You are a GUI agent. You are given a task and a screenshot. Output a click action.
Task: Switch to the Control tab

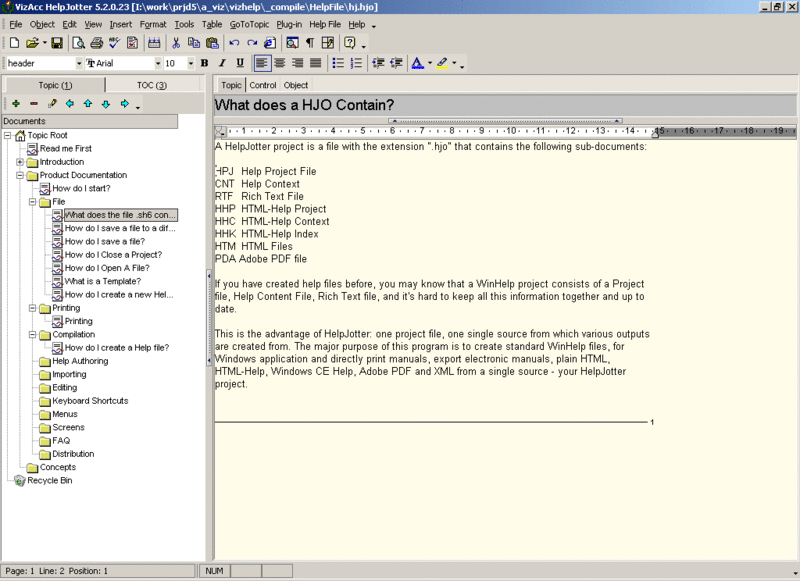click(263, 85)
